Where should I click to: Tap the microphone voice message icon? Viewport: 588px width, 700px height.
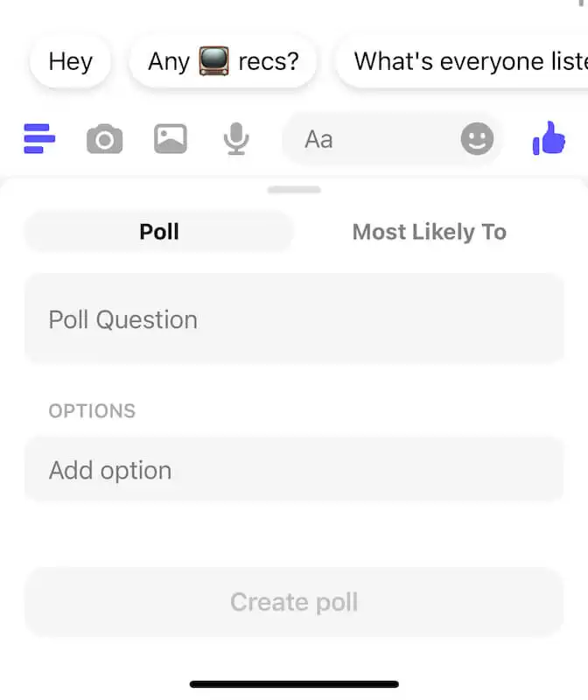tap(235, 138)
